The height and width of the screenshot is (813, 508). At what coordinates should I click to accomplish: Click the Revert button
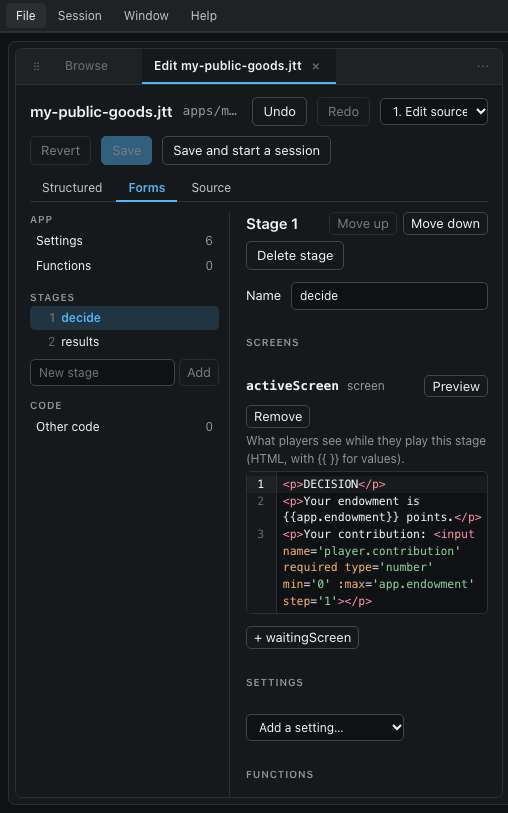click(61, 151)
